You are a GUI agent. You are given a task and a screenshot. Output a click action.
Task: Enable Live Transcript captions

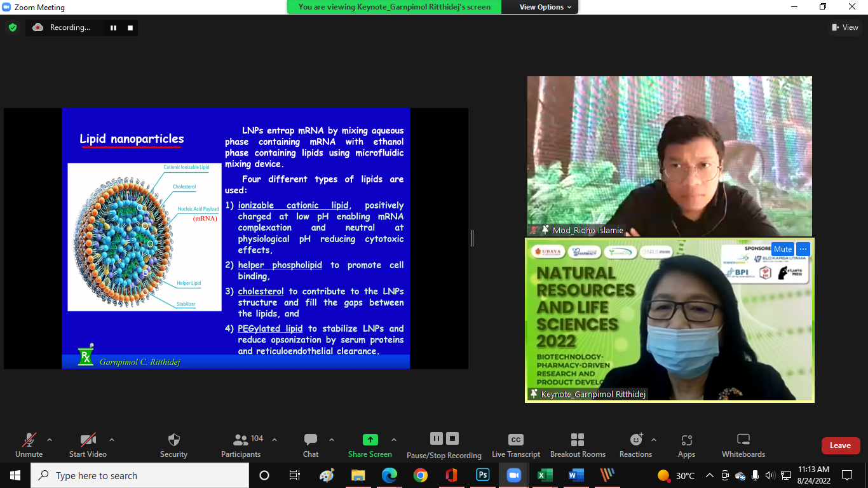(x=516, y=445)
